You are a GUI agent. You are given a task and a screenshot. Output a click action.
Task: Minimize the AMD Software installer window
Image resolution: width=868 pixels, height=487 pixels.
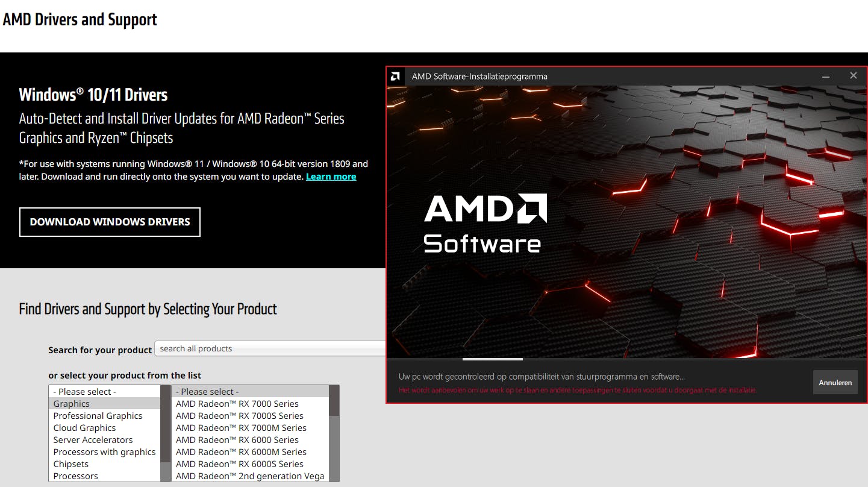(x=826, y=76)
